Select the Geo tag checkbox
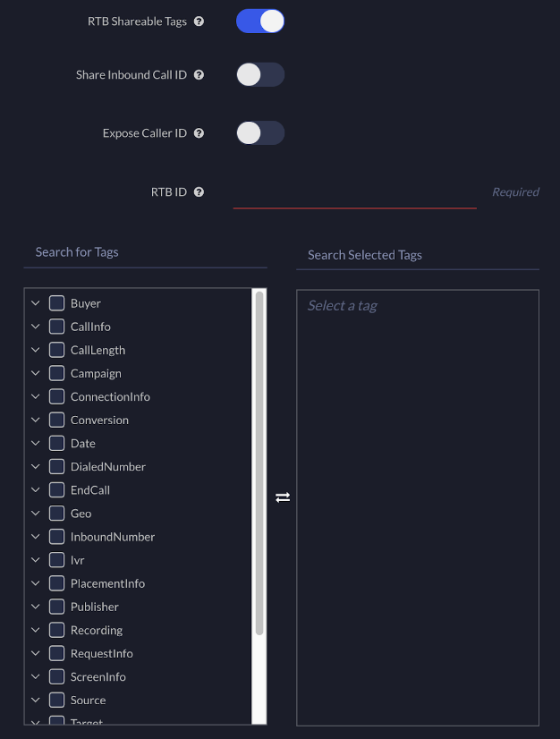This screenshot has width=560, height=739. [55, 513]
